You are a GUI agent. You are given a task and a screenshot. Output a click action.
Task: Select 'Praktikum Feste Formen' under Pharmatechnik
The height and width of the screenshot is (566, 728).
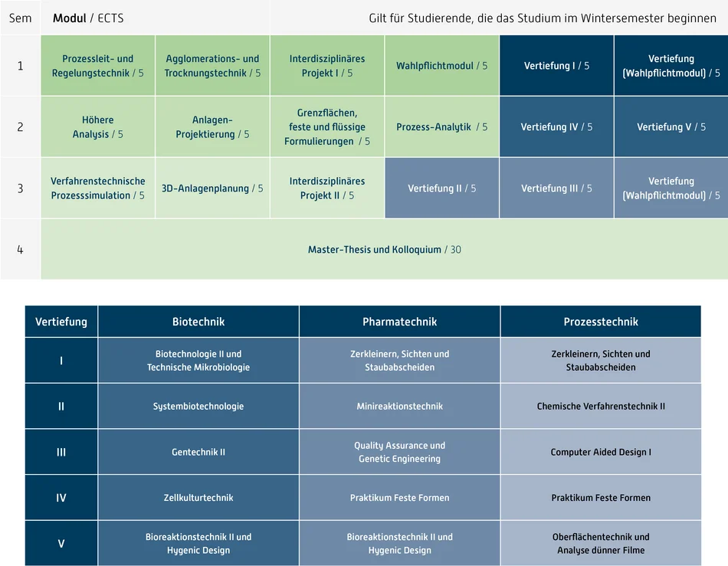[400, 497]
